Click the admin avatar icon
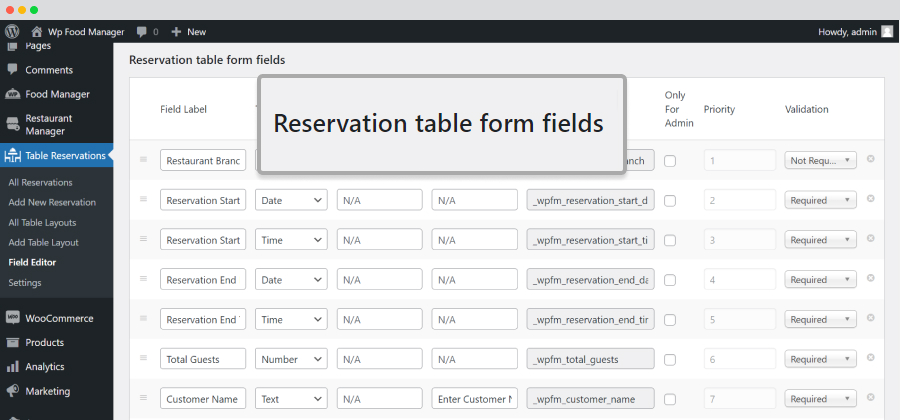The image size is (900, 420). click(887, 32)
